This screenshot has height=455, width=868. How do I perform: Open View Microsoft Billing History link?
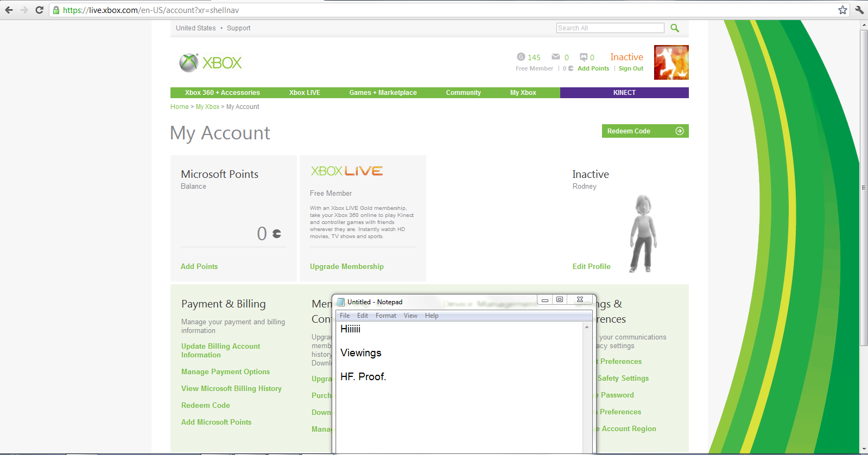pyautogui.click(x=231, y=388)
